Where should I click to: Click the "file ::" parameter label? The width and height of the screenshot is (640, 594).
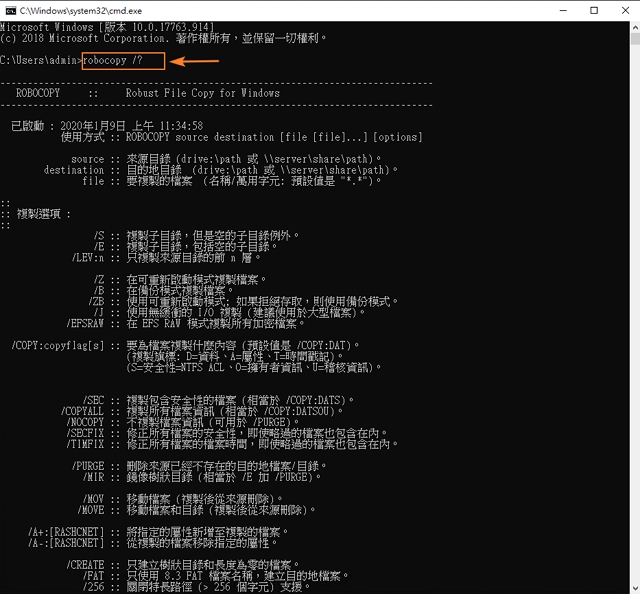101,181
